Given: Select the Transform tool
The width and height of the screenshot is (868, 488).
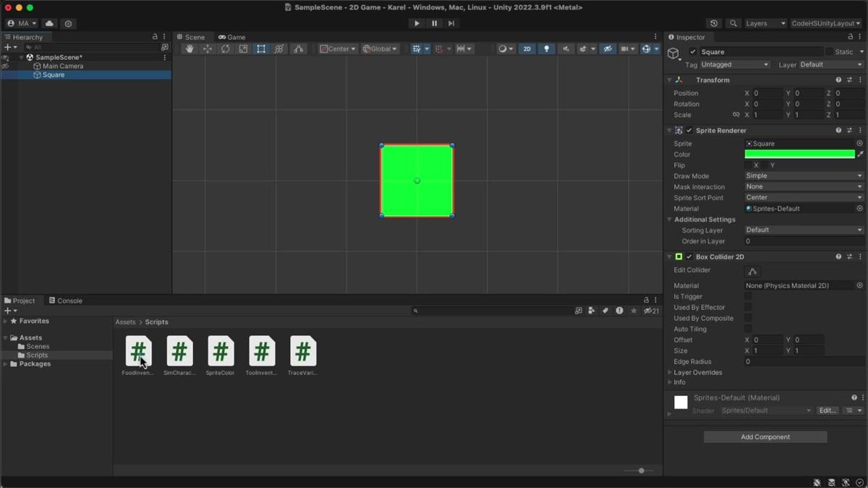Looking at the screenshot, I should point(279,49).
